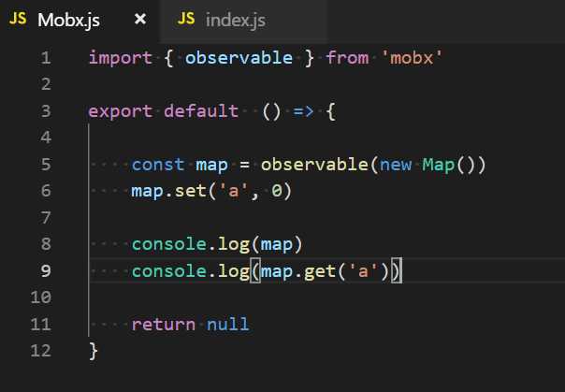The width and height of the screenshot is (565, 392).
Task: Click the 'from' keyword on line 1
Action: click(x=347, y=58)
